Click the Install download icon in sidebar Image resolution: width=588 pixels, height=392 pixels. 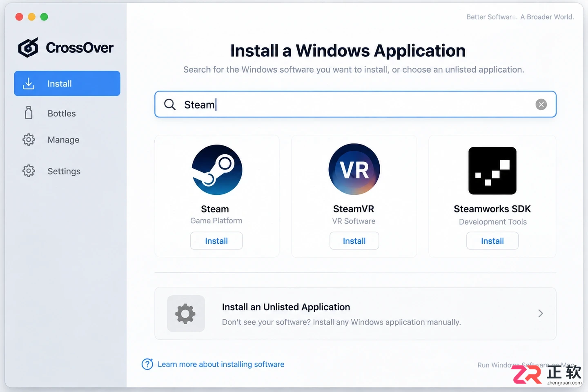(x=29, y=83)
